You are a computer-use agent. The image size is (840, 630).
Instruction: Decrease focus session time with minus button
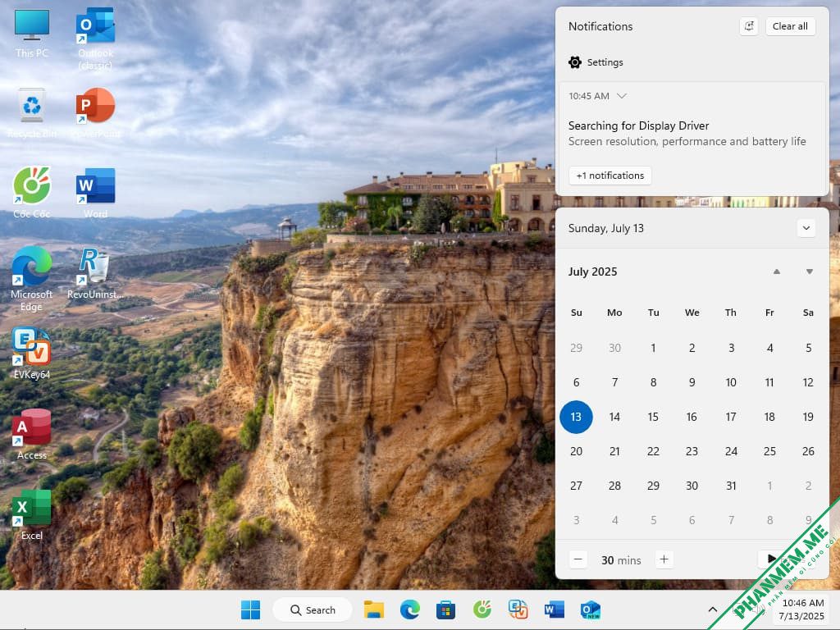tap(578, 559)
